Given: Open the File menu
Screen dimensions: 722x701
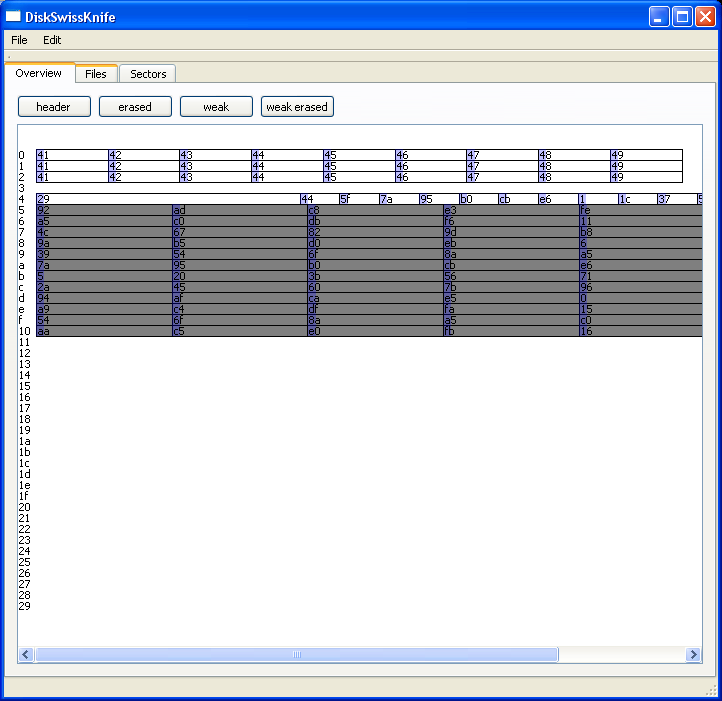Looking at the screenshot, I should pos(19,40).
